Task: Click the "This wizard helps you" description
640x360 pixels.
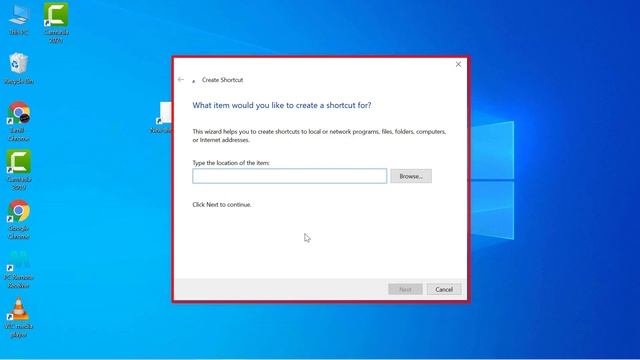Action: point(319,136)
